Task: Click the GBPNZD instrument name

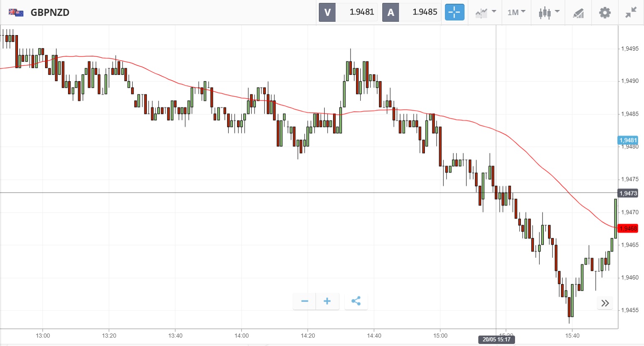Action: tap(50, 13)
